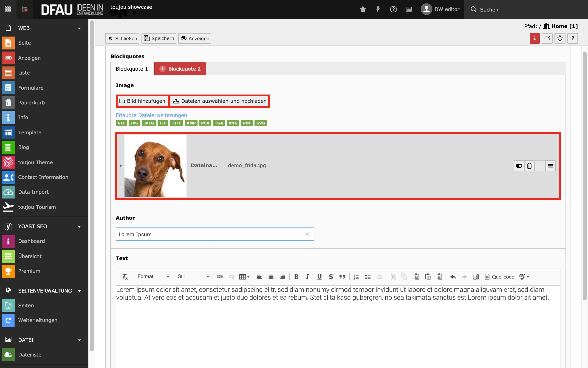The height and width of the screenshot is (368, 588).
Task: Click the Schließen button
Action: point(122,38)
